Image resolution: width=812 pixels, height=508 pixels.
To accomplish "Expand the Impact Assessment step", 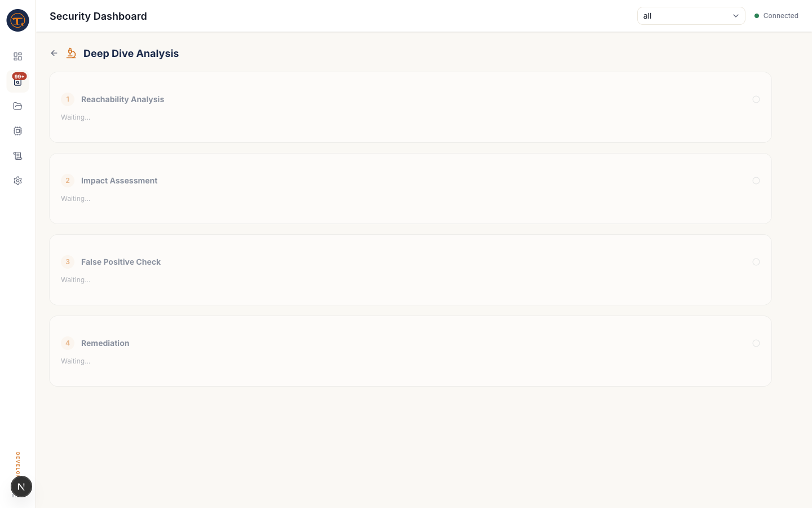I will pyautogui.click(x=119, y=181).
